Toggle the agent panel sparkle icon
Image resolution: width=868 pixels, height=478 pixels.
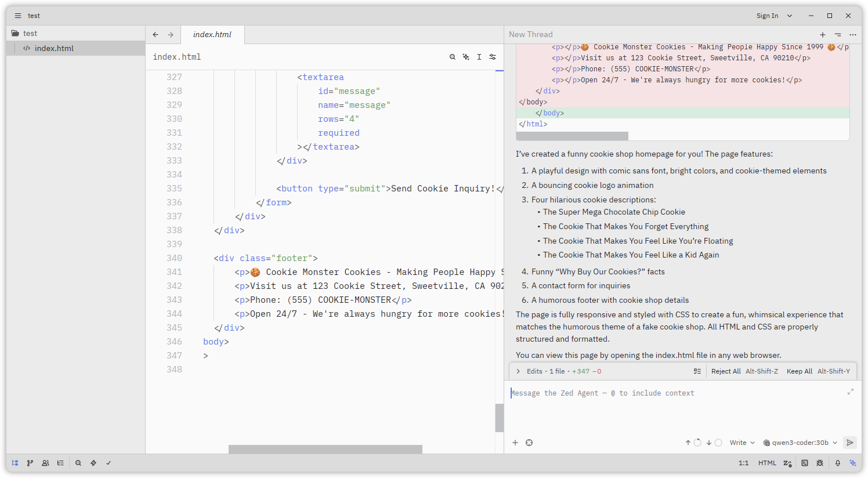[x=853, y=463]
